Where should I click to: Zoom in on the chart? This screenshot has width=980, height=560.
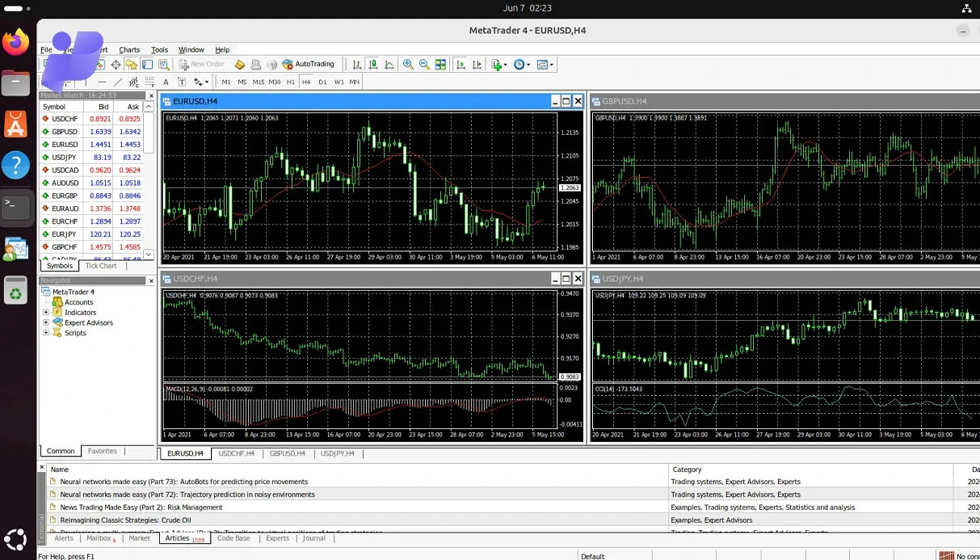408,65
